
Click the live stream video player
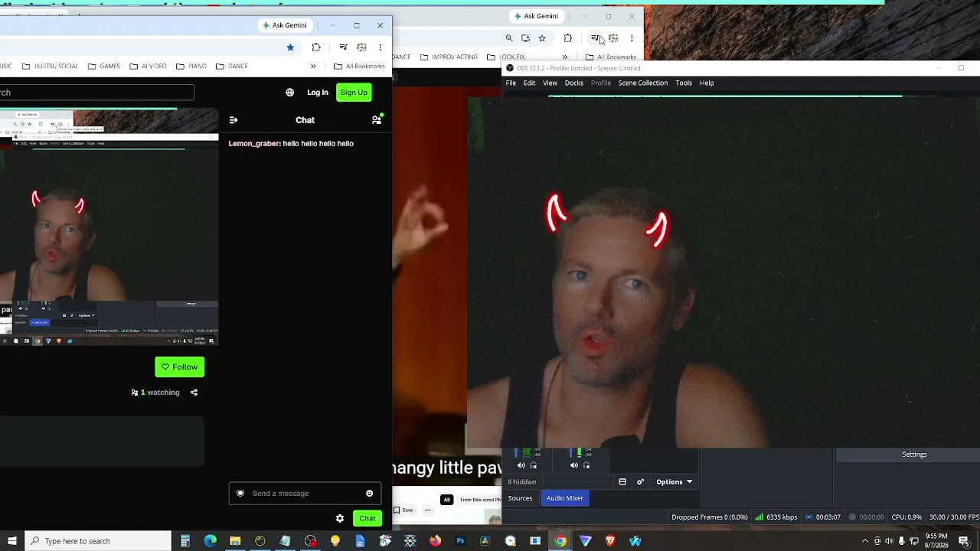point(109,227)
